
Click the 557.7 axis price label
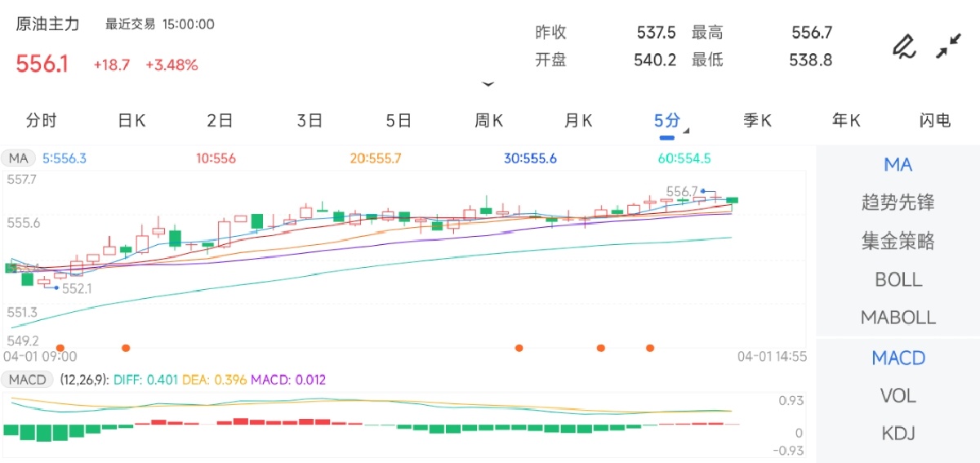tap(21, 179)
